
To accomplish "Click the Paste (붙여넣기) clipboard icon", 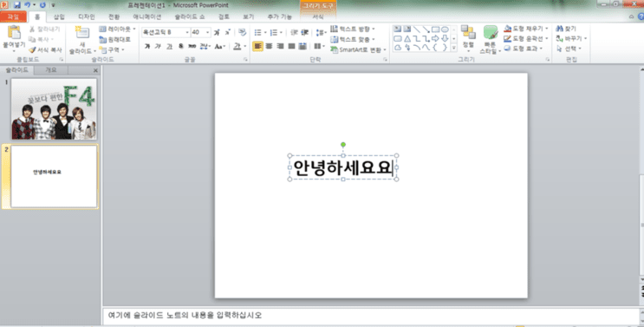I will [x=14, y=32].
